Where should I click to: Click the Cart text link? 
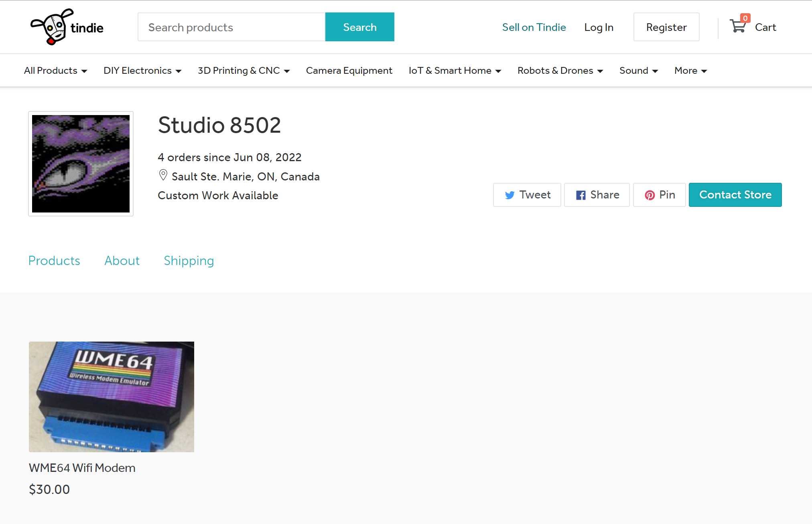pyautogui.click(x=765, y=27)
